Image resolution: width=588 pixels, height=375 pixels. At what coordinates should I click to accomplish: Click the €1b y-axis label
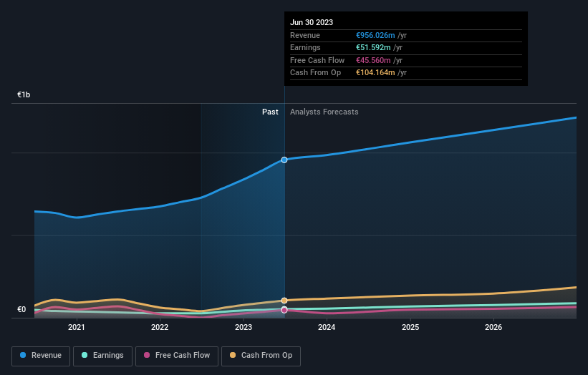pyautogui.click(x=24, y=94)
